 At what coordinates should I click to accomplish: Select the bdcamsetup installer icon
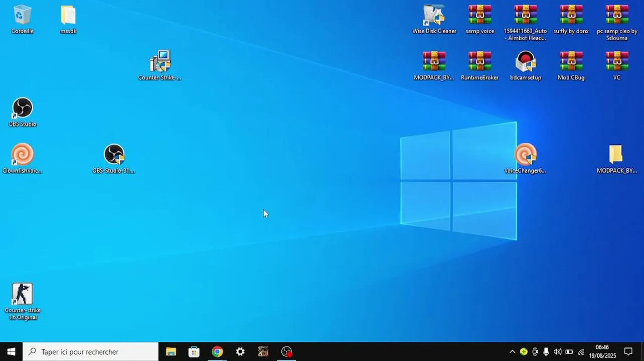(526, 65)
